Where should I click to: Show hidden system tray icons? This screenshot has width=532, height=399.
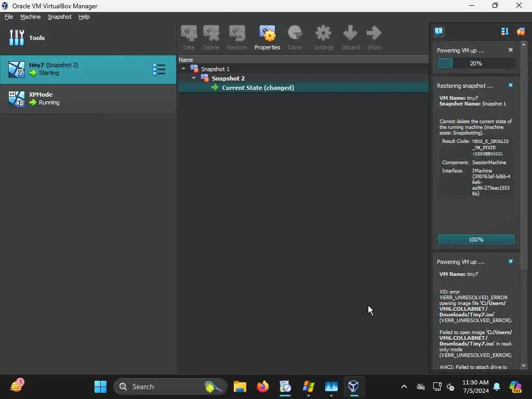404,387
